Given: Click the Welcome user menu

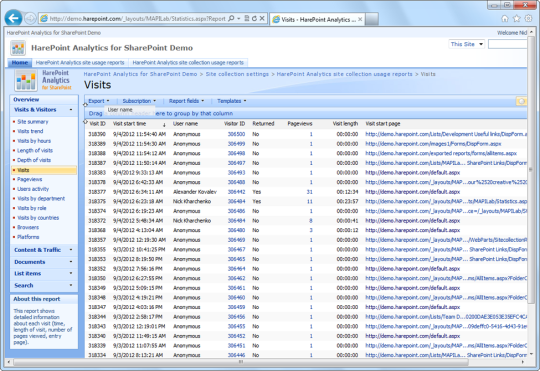Looking at the screenshot, I should [512, 33].
